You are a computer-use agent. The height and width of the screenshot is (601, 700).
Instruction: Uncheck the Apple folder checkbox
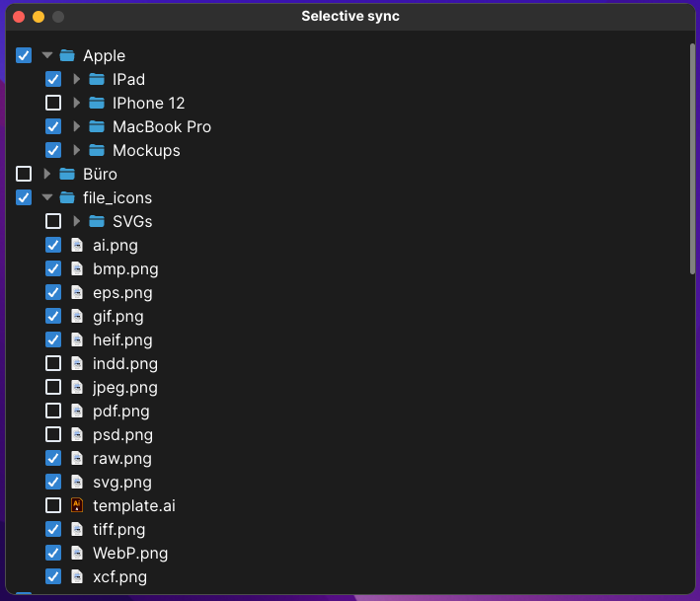(24, 55)
